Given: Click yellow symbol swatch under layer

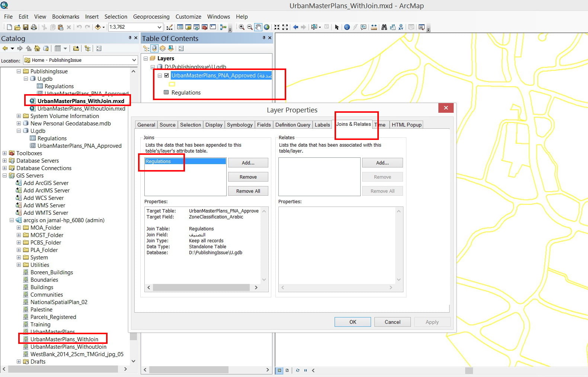Looking at the screenshot, I should tap(172, 84).
